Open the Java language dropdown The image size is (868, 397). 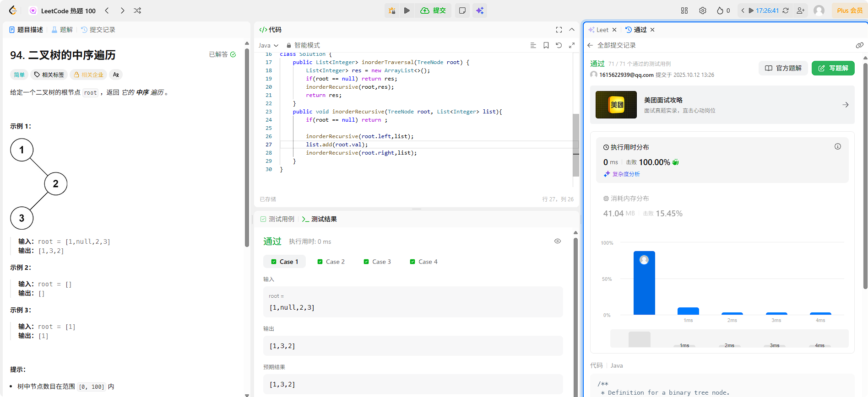point(268,45)
